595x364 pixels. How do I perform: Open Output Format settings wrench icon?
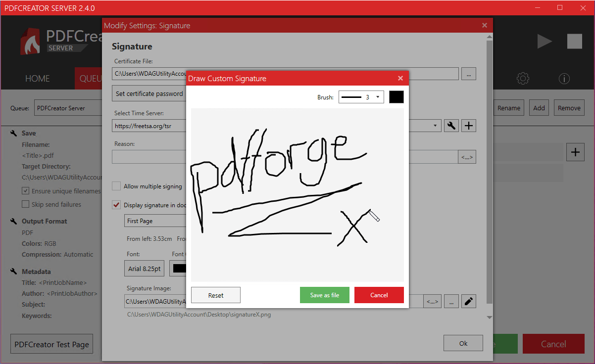click(x=14, y=221)
